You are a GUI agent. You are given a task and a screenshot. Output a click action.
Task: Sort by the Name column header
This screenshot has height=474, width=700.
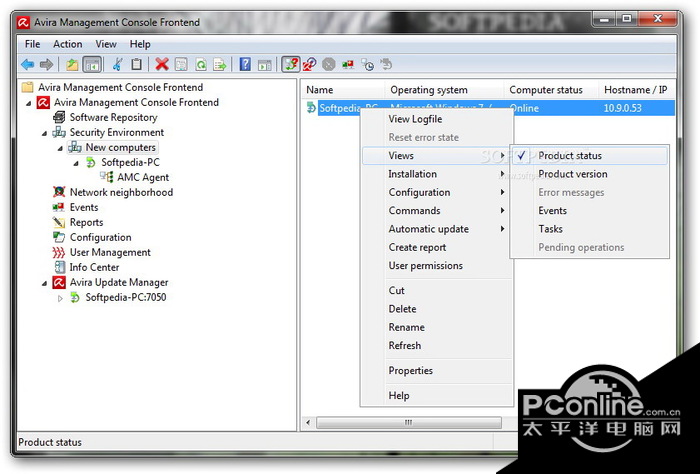[x=342, y=90]
